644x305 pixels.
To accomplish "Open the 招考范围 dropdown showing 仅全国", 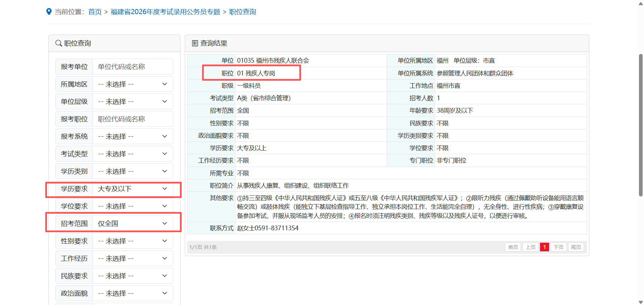I will click(x=132, y=224).
